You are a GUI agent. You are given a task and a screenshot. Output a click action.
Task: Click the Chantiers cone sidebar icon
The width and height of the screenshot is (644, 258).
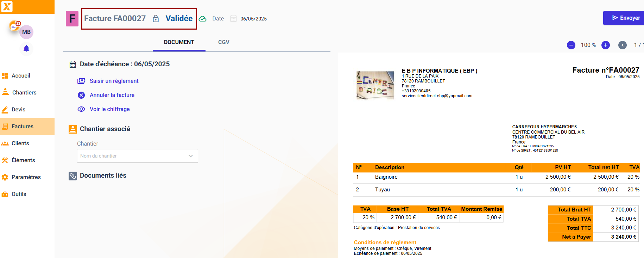[x=5, y=92]
